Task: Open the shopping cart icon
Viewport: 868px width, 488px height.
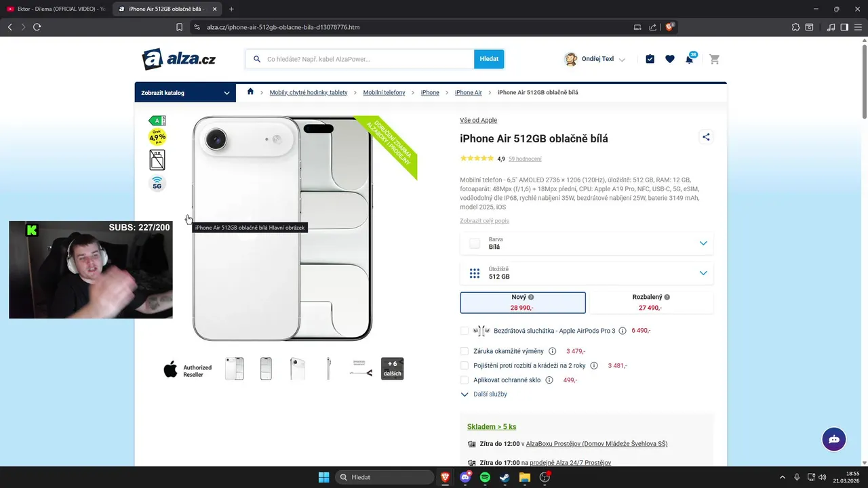Action: (x=714, y=59)
